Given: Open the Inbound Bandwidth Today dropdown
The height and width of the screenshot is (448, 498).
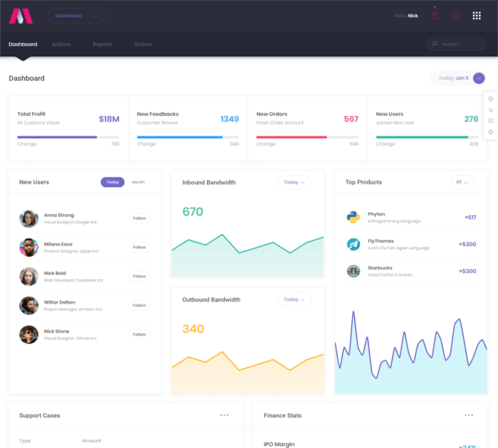Looking at the screenshot, I should (x=294, y=182).
